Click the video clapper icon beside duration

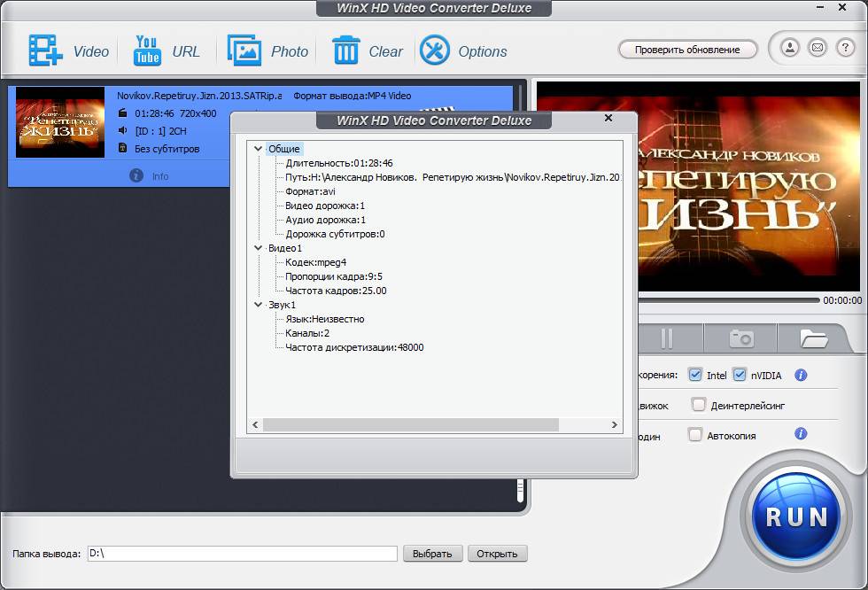click(x=122, y=113)
